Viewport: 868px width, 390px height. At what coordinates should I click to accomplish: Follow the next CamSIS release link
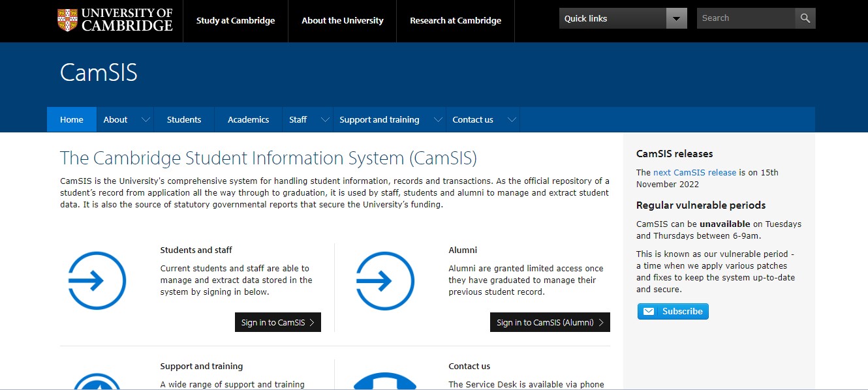pyautogui.click(x=694, y=173)
